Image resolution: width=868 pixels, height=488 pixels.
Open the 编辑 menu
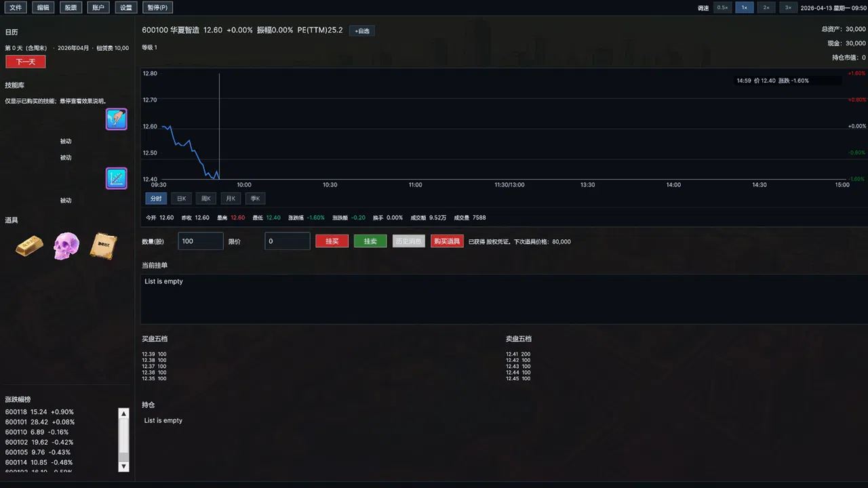coord(43,7)
